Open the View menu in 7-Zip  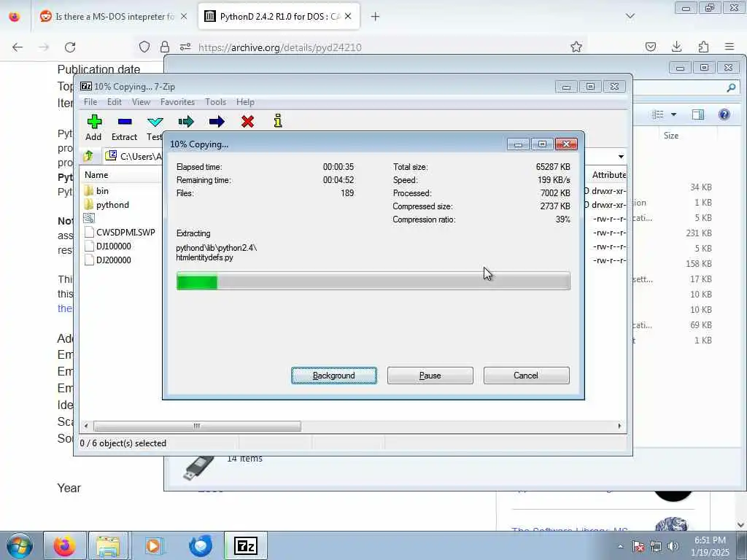[141, 102]
